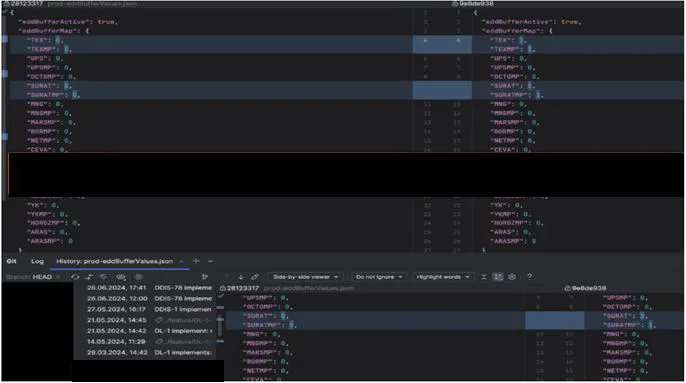Viewport: 686px width, 383px height.
Task: Click the eye view-options icon in history toolbar
Action: (121, 277)
